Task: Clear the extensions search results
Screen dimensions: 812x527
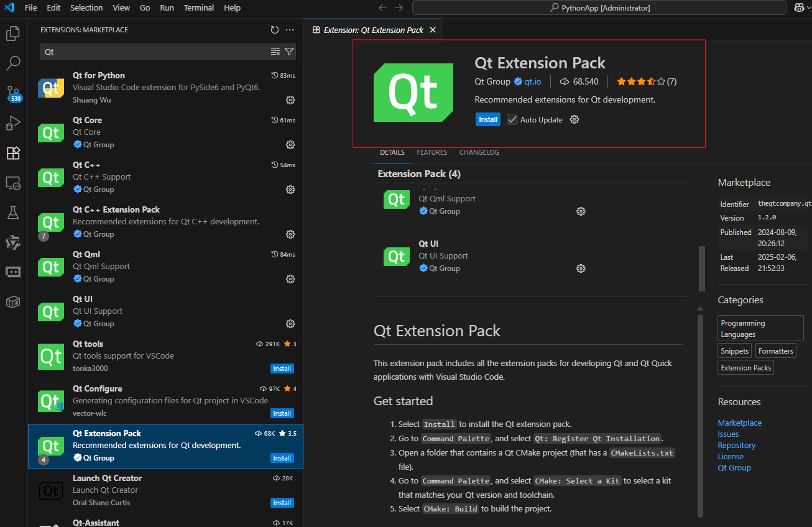Action: pos(275,52)
